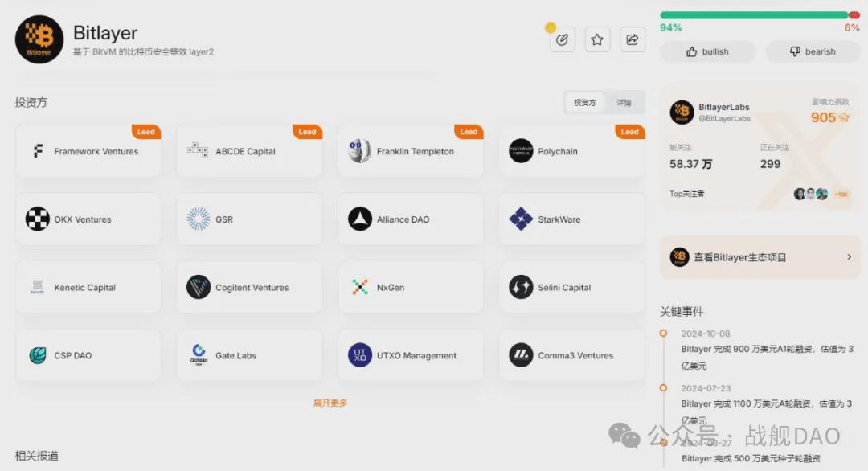
Task: Click the +more badge beside Top关注者 avatars
Action: [841, 194]
